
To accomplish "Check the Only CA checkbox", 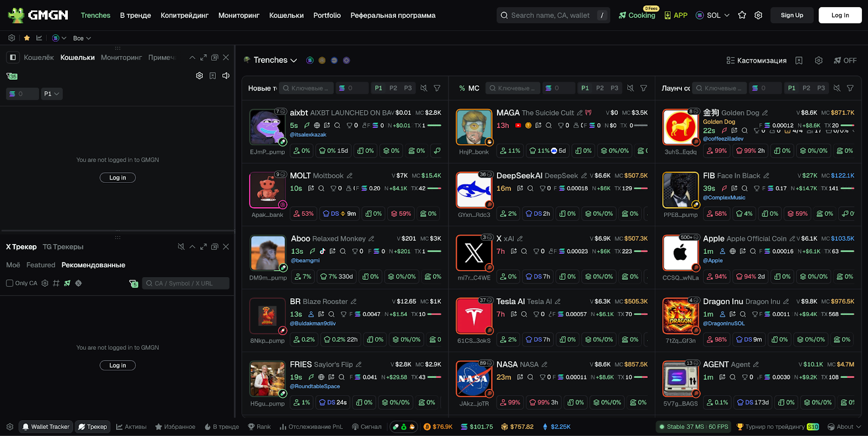I will coord(9,283).
